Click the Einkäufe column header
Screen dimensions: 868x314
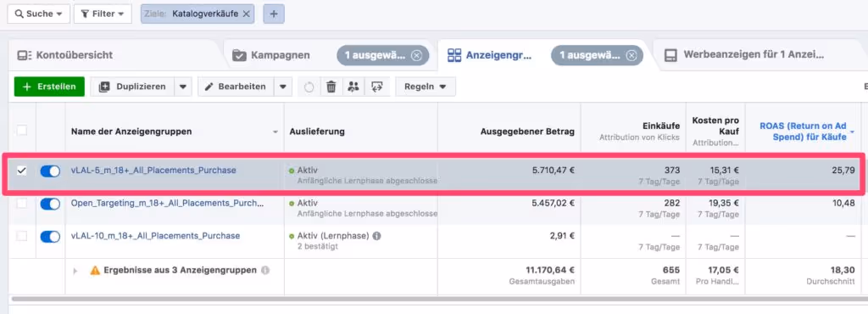point(661,126)
